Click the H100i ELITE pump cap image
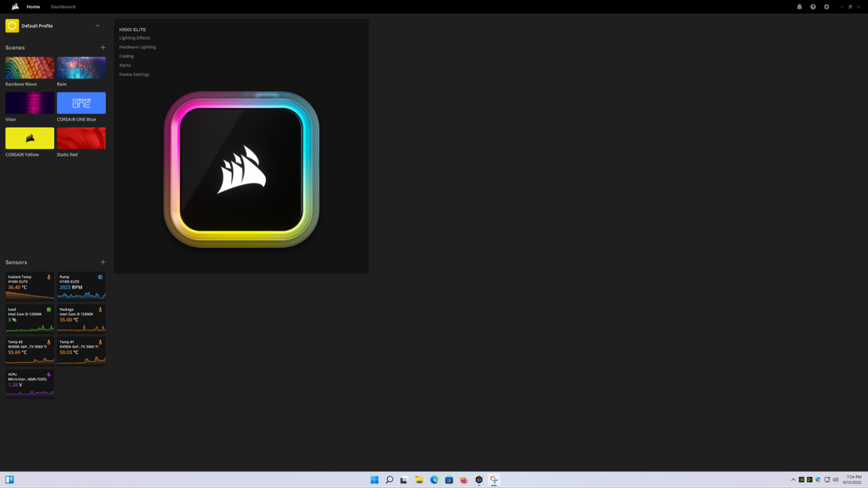The height and width of the screenshot is (488, 868). [x=242, y=169]
